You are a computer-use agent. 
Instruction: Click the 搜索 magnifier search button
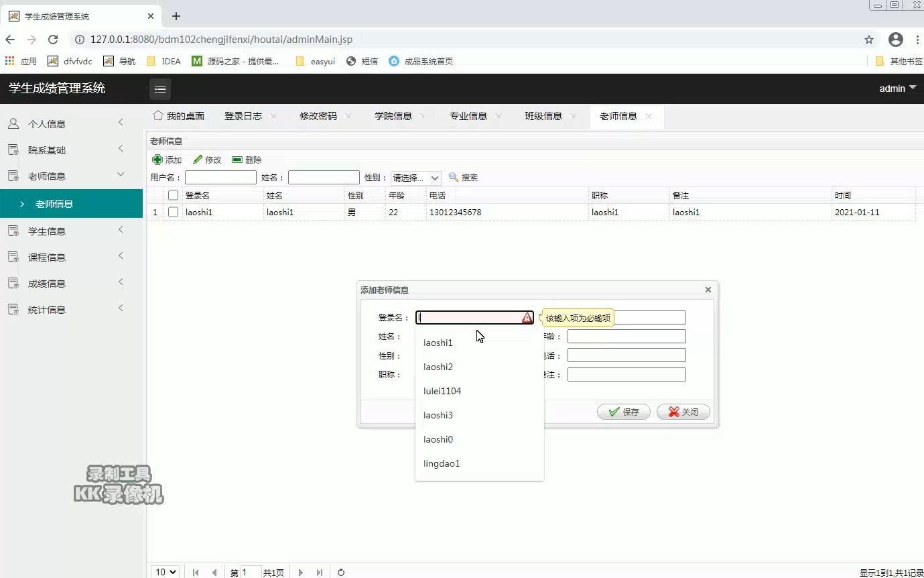coord(463,178)
